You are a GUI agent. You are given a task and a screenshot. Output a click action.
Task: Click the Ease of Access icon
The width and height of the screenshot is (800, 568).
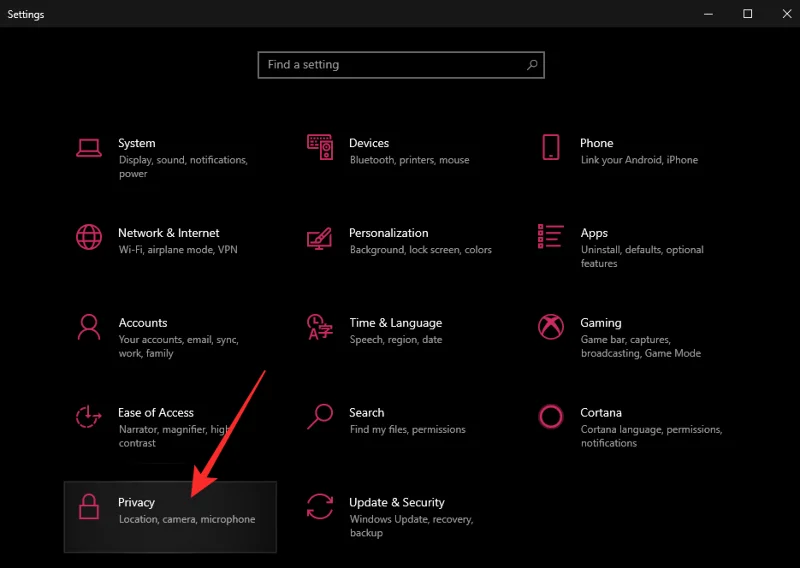point(89,417)
